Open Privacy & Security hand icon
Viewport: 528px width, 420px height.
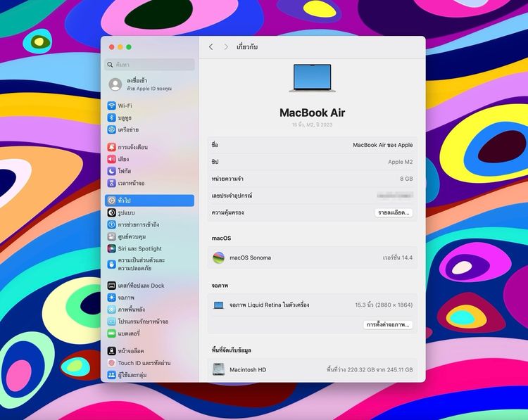point(111,265)
